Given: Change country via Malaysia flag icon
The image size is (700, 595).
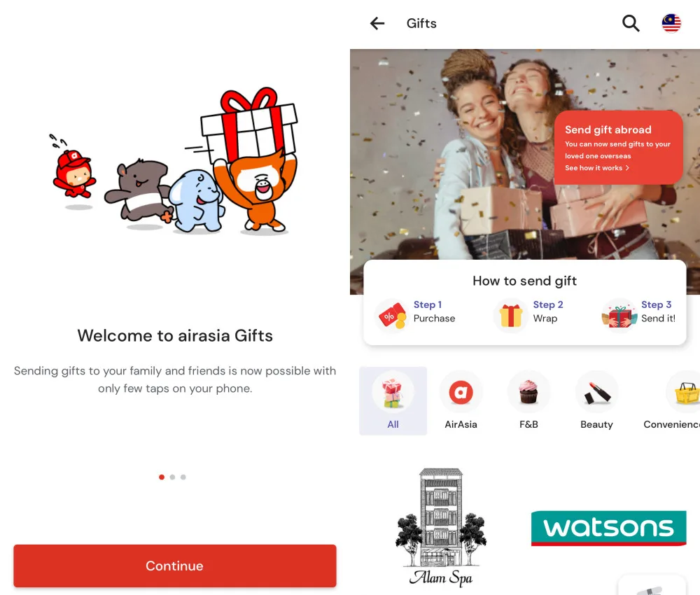Looking at the screenshot, I should pyautogui.click(x=671, y=23).
